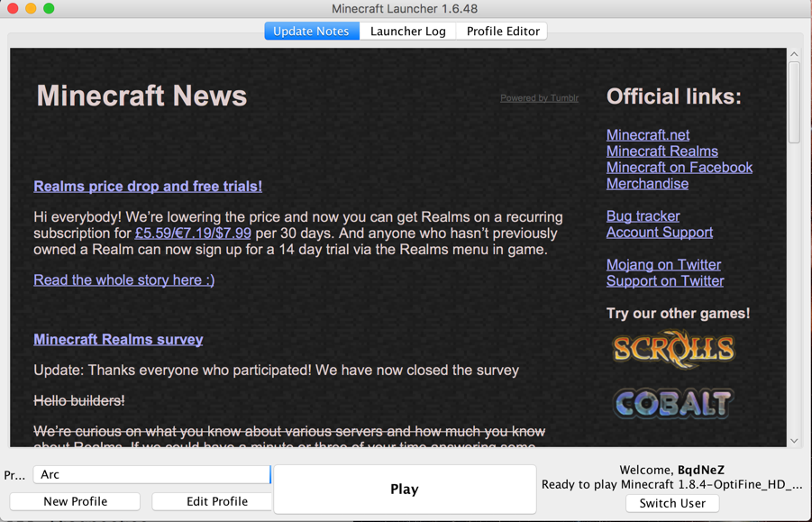Viewport: 812px width, 522px height.
Task: Click the Scrolls game logo
Action: coord(673,349)
